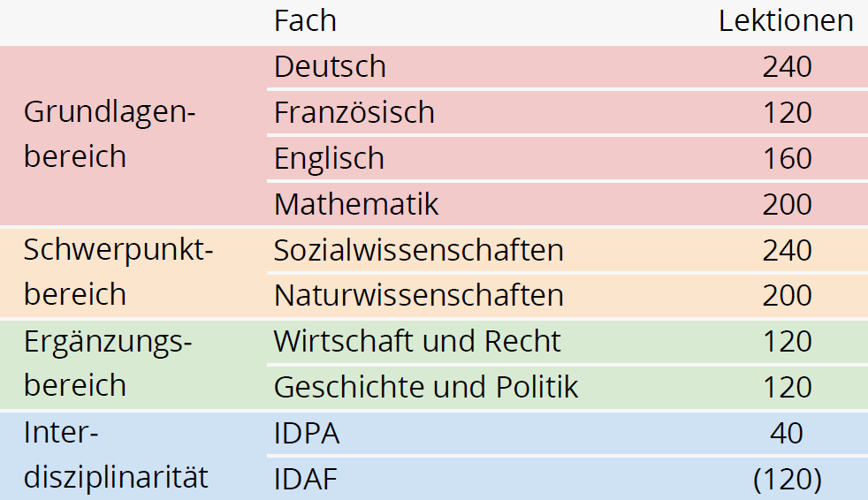Viewport: 868px width, 500px height.
Task: Click the IDAF subject cell
Action: click(306, 479)
